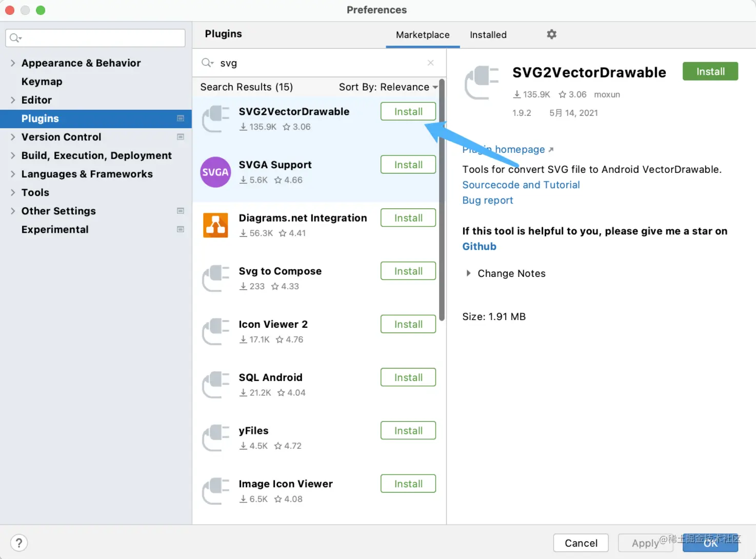Expand the Editor settings node

point(13,100)
